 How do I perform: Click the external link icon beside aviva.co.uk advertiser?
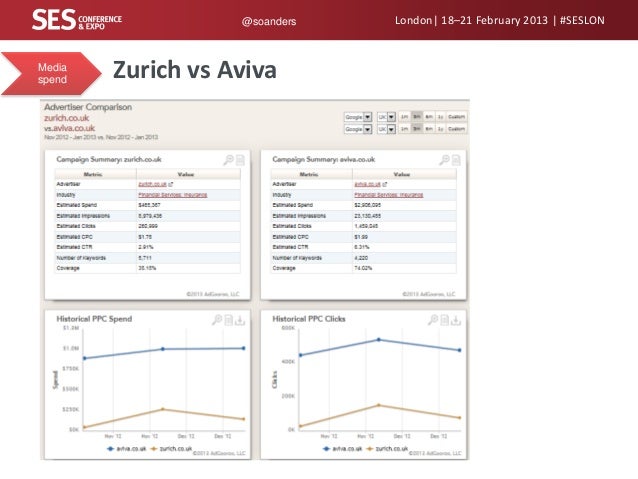point(385,184)
